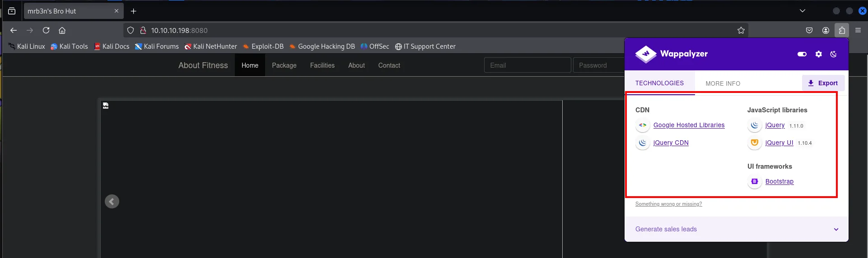Open the Kali Docs bookmark
Screen dimensions: 868x258
[112, 46]
